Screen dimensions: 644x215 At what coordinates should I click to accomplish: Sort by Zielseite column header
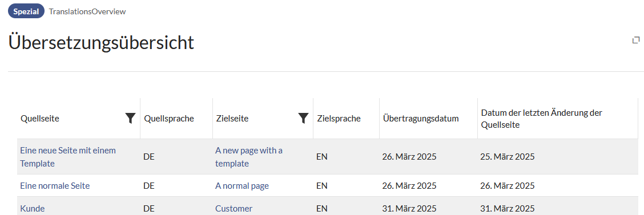tap(232, 119)
